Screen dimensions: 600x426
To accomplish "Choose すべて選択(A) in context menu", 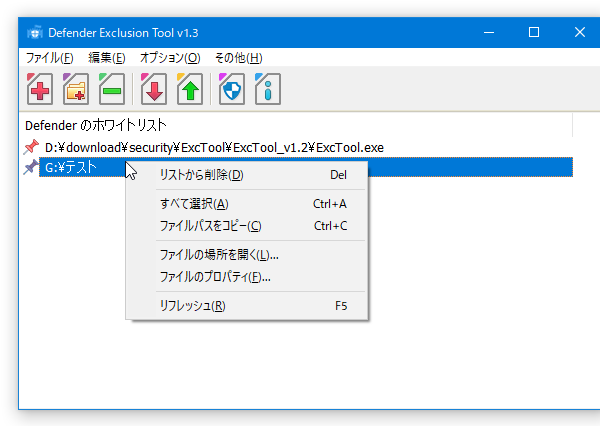I will pyautogui.click(x=247, y=204).
